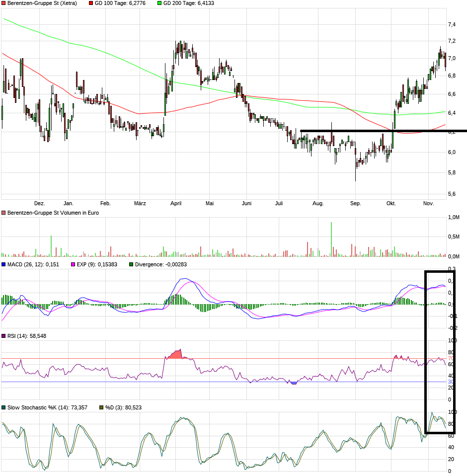Click 'Berentzen-Gruppe St Volumen in Euro' label
467x476 pixels.
tap(53, 213)
